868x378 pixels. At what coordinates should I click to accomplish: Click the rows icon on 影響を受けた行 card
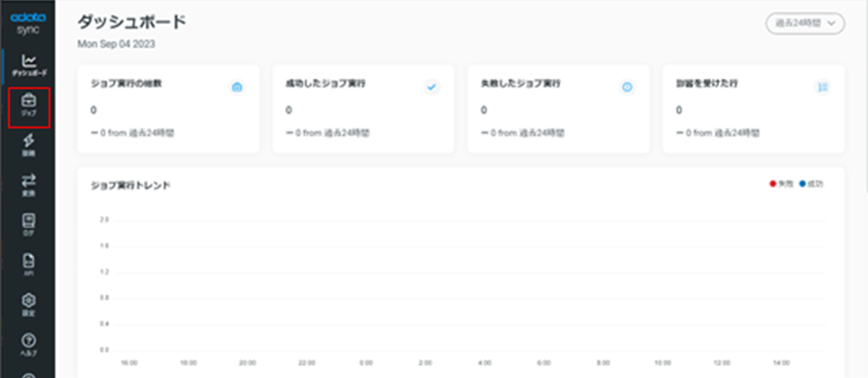click(823, 87)
